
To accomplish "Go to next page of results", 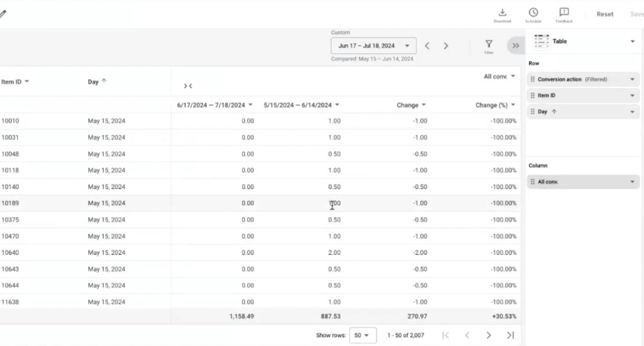I will (489, 336).
